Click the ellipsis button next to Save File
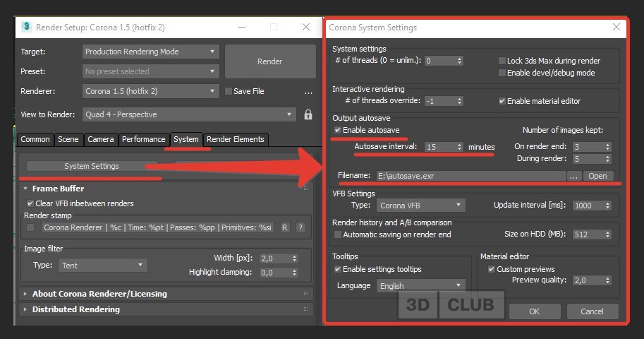The image size is (644, 339). click(x=308, y=93)
